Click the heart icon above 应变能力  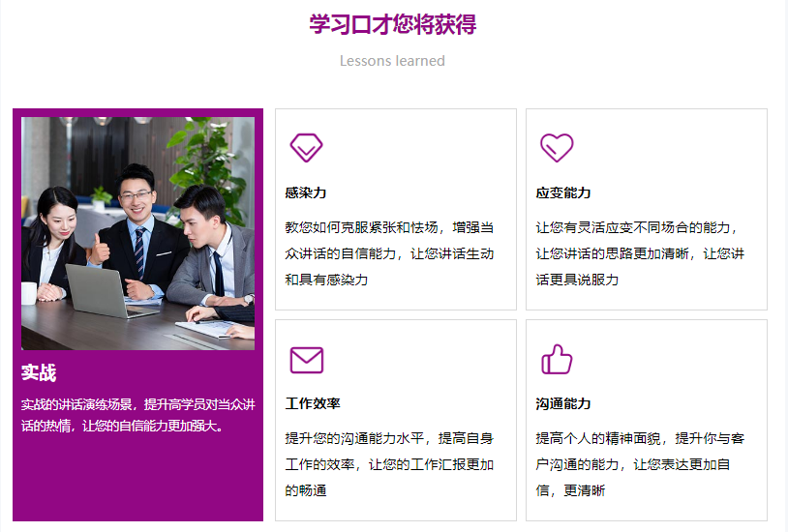point(557,148)
